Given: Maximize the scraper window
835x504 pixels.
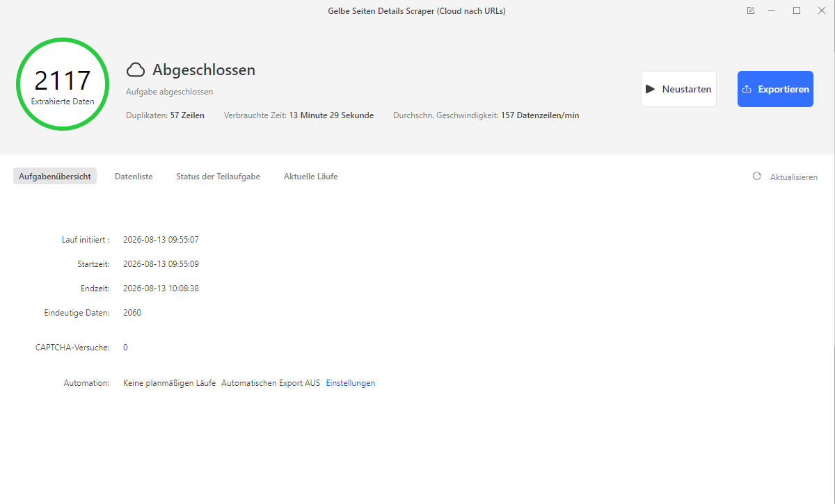Looking at the screenshot, I should pyautogui.click(x=797, y=10).
